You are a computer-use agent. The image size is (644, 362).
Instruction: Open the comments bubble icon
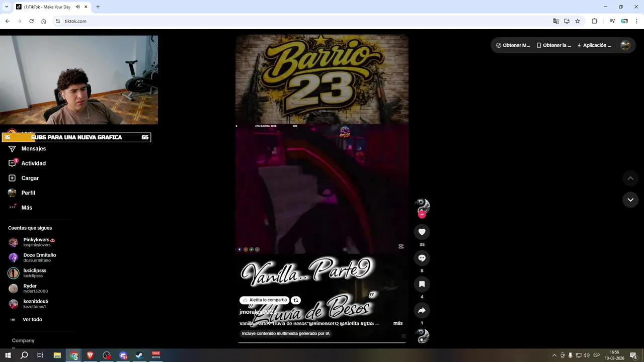click(422, 258)
